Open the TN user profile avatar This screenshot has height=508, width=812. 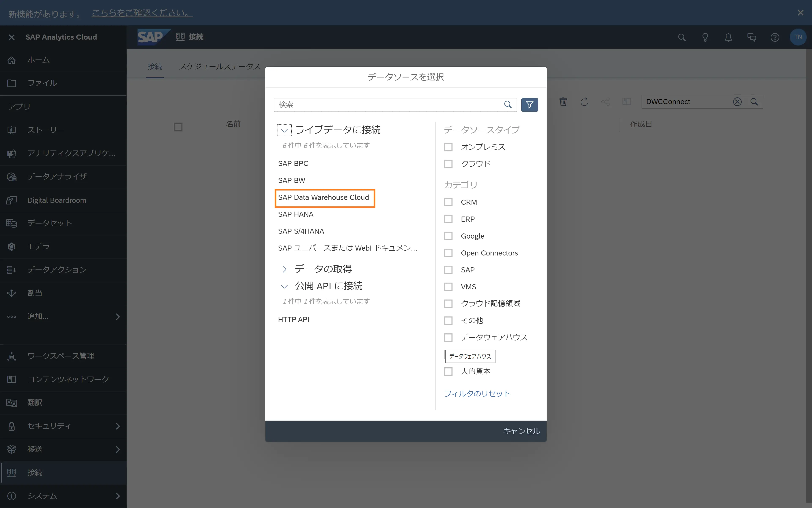tap(798, 37)
